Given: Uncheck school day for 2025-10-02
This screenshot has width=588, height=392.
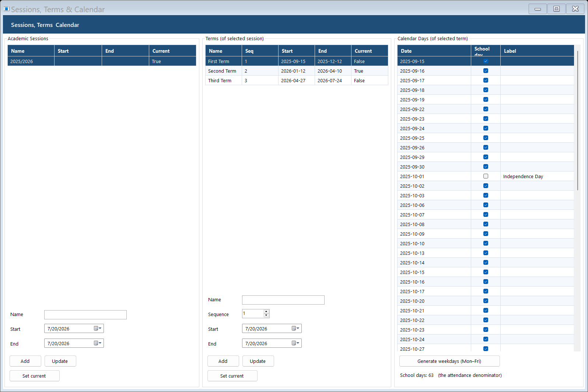Looking at the screenshot, I should pyautogui.click(x=486, y=186).
